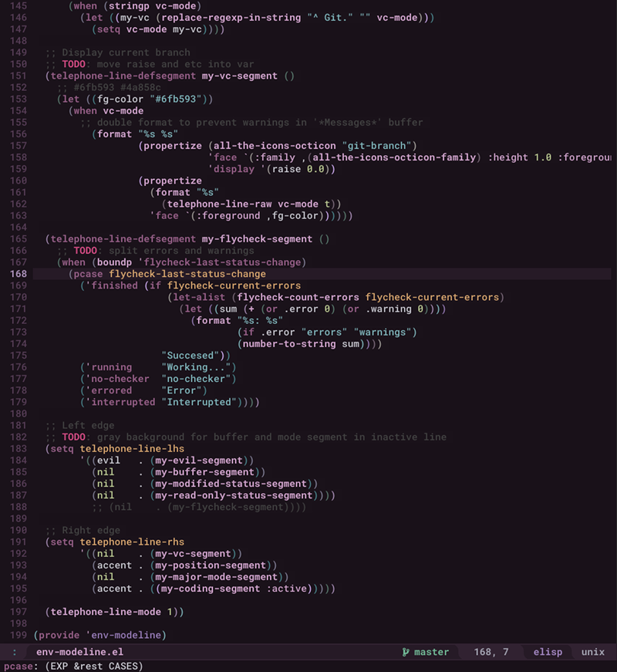Click 'boundp' on line 167

click(114, 262)
